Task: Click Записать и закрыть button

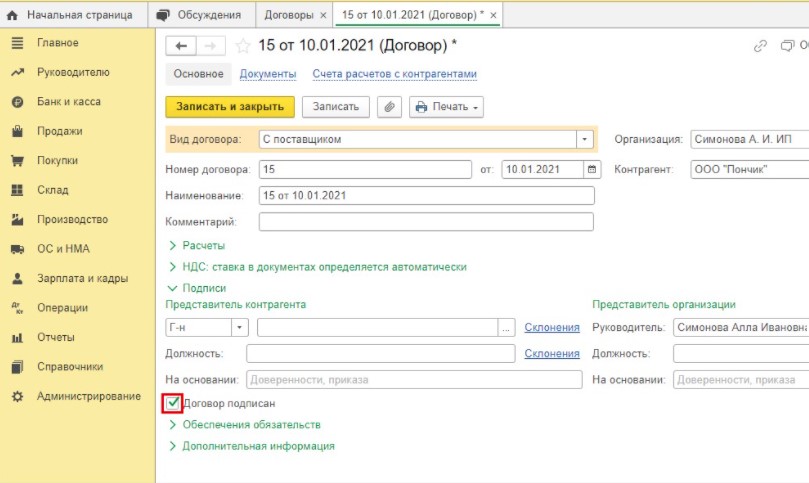Action: tap(229, 107)
